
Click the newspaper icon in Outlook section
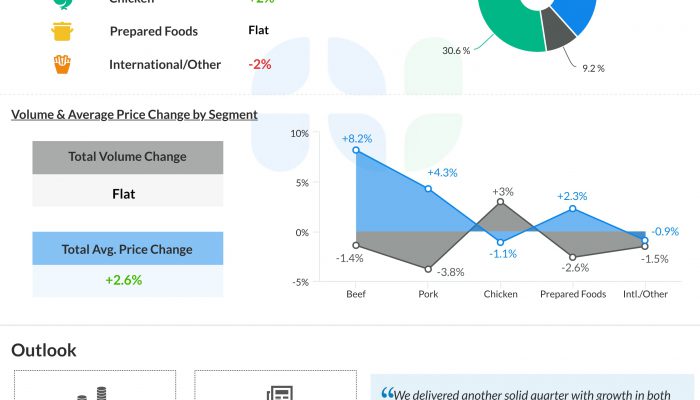(x=279, y=393)
